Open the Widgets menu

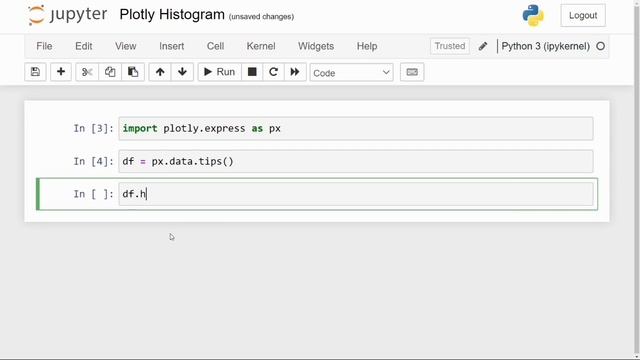(x=316, y=46)
